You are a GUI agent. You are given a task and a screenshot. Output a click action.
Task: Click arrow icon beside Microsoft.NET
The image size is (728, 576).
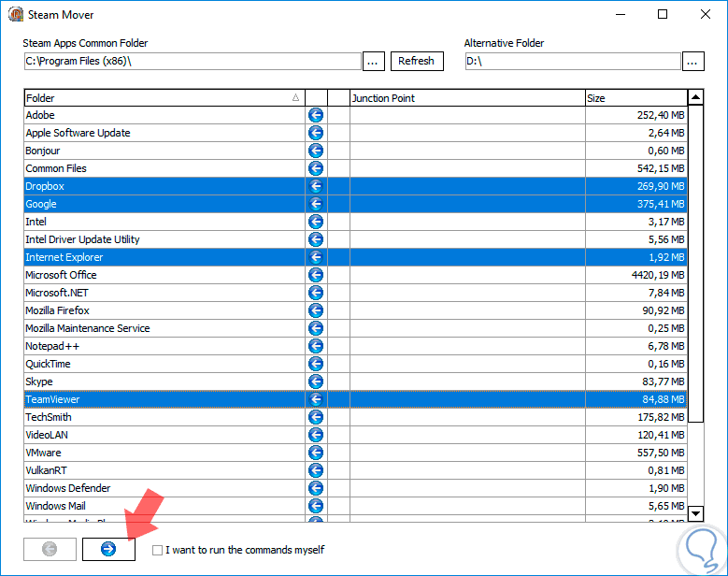pyautogui.click(x=316, y=293)
